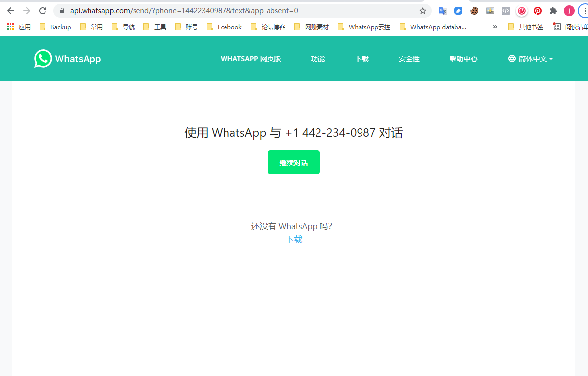Open the profile avatar J

point(569,11)
